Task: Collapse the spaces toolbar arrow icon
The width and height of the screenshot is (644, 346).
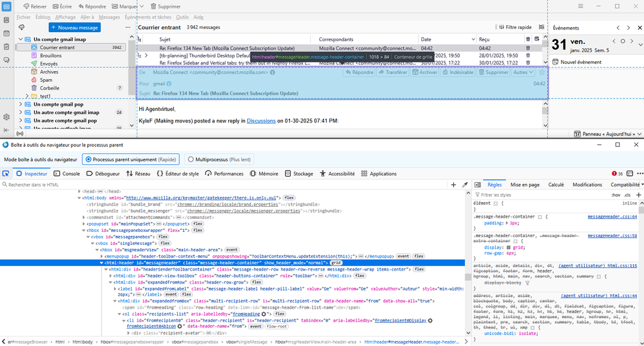Action: 6,130
